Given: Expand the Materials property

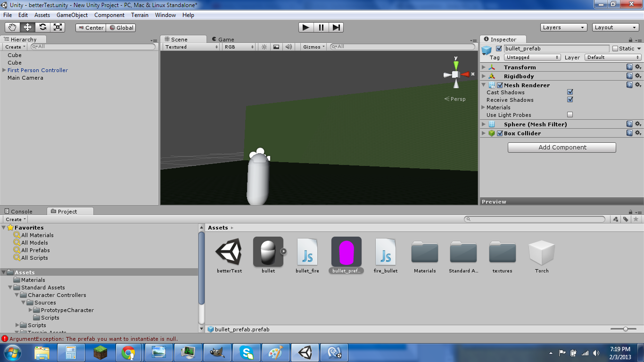Looking at the screenshot, I should 483,107.
